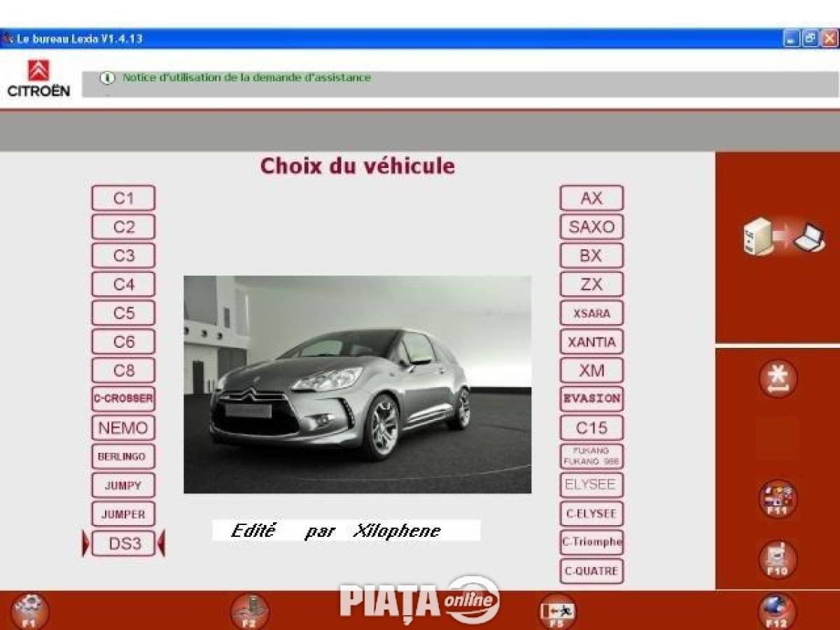Click the Citroën logo
Screen dimensions: 840x630
pos(38,78)
